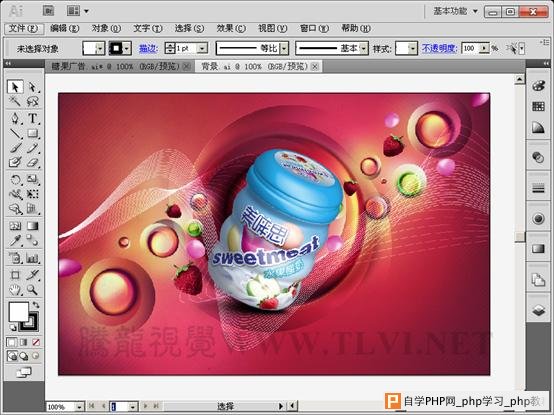Select the Direct Selection tool
The height and width of the screenshot is (415, 554).
pyautogui.click(x=33, y=87)
